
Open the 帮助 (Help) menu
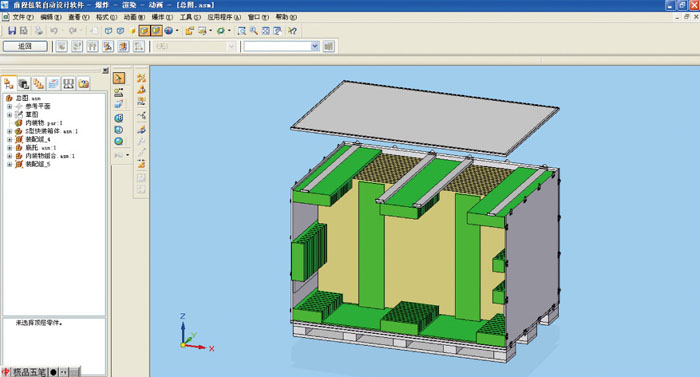(x=286, y=17)
